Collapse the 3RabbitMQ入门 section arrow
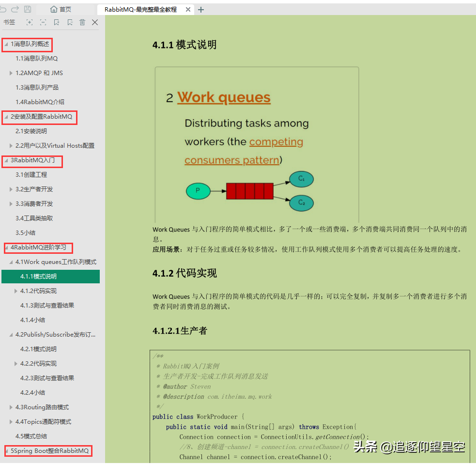 tap(6, 160)
